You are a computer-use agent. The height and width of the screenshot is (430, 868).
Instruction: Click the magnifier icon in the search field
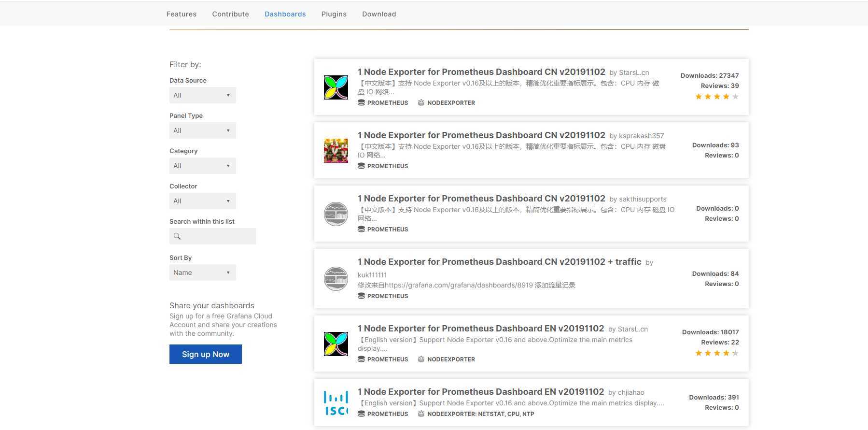click(x=177, y=236)
